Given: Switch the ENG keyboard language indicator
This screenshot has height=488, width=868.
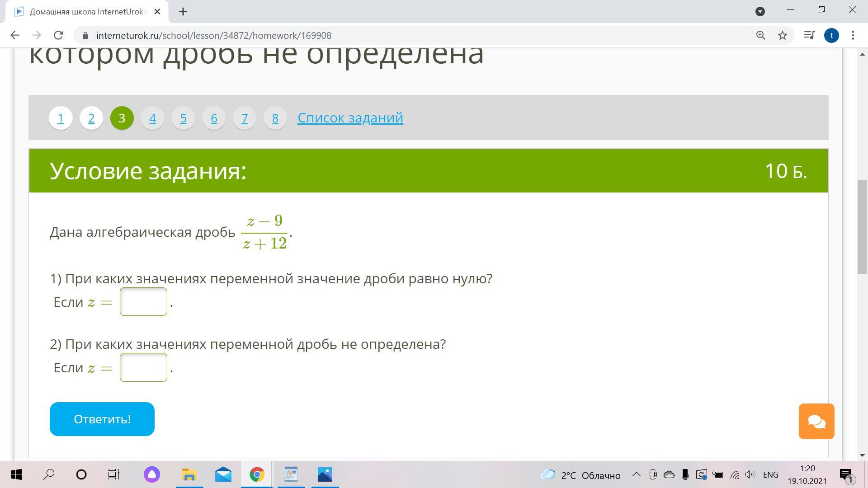Looking at the screenshot, I should (x=770, y=475).
